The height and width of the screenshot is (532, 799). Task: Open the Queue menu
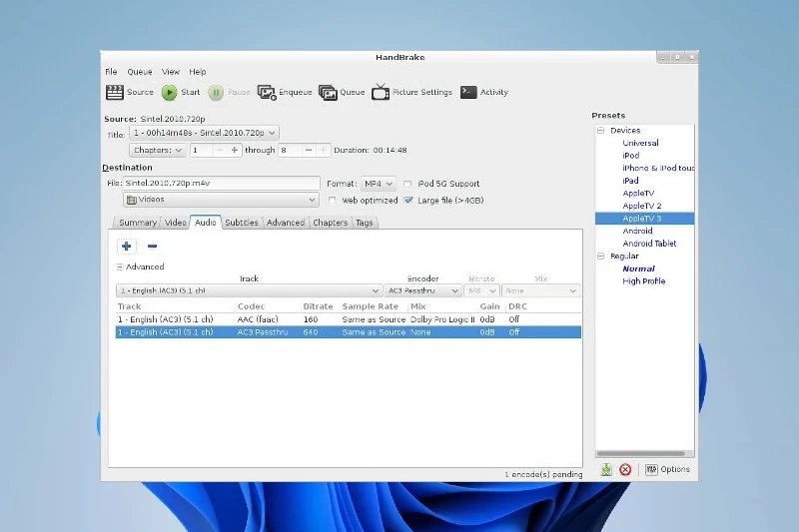click(x=140, y=72)
